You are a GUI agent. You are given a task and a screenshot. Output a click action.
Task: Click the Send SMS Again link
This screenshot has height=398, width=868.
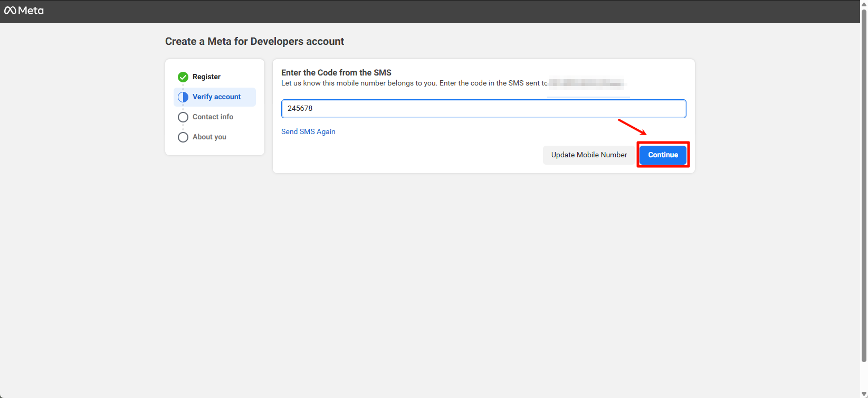pyautogui.click(x=308, y=132)
